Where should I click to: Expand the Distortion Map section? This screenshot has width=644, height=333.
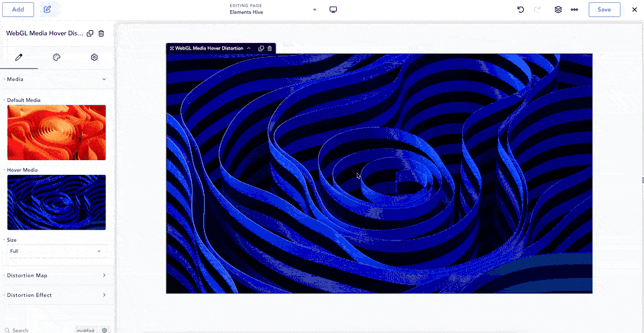click(56, 275)
